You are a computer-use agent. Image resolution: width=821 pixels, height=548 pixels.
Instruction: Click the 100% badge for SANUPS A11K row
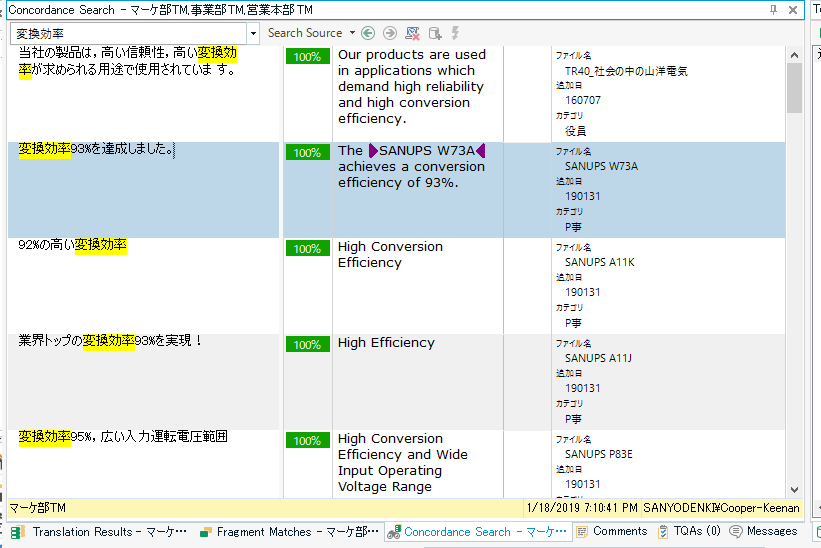(x=307, y=248)
